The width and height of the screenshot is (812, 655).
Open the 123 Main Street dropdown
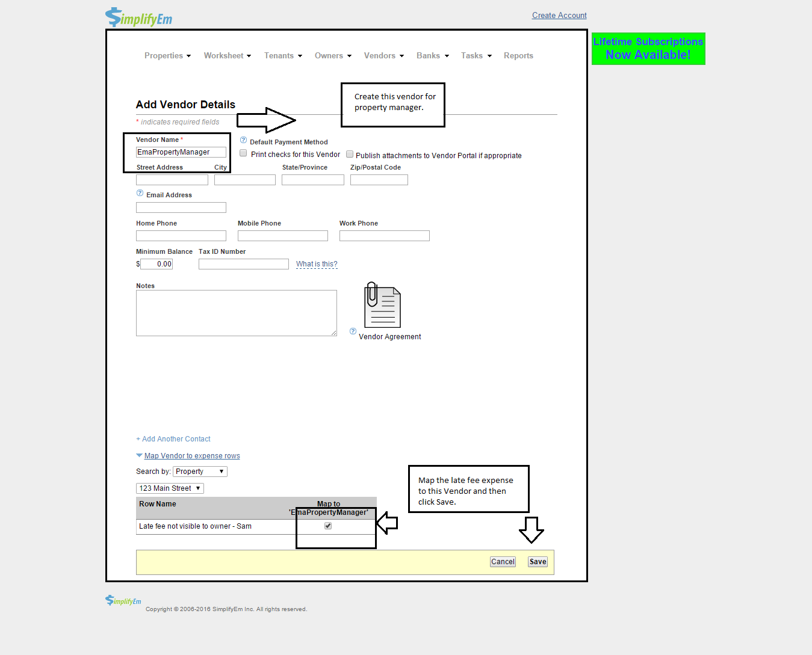pos(170,488)
